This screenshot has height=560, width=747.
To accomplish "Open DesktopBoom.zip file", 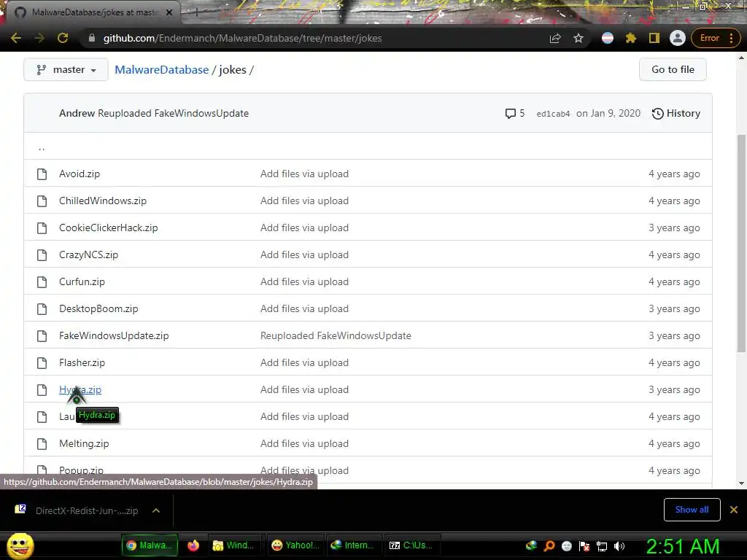I will pos(98,308).
